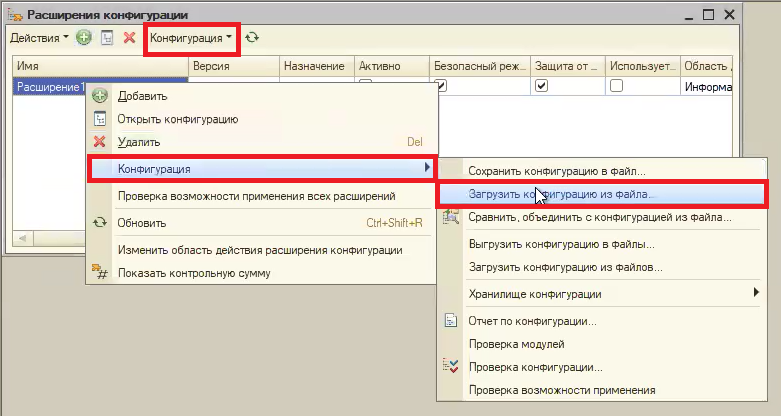Click Проверка конфигурации menu item
Image resolution: width=781 pixels, height=416 pixels.
click(602, 367)
